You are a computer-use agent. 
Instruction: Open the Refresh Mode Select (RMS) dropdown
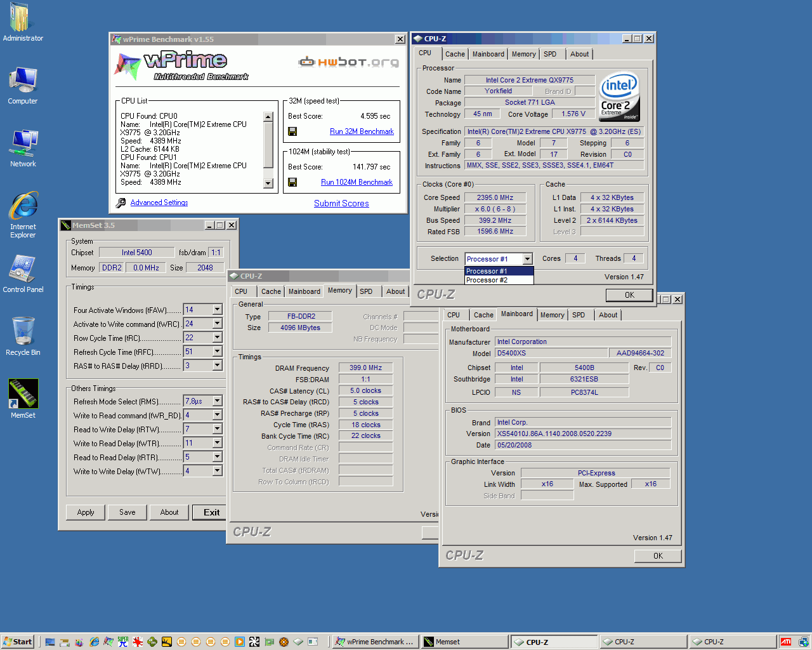pos(218,401)
